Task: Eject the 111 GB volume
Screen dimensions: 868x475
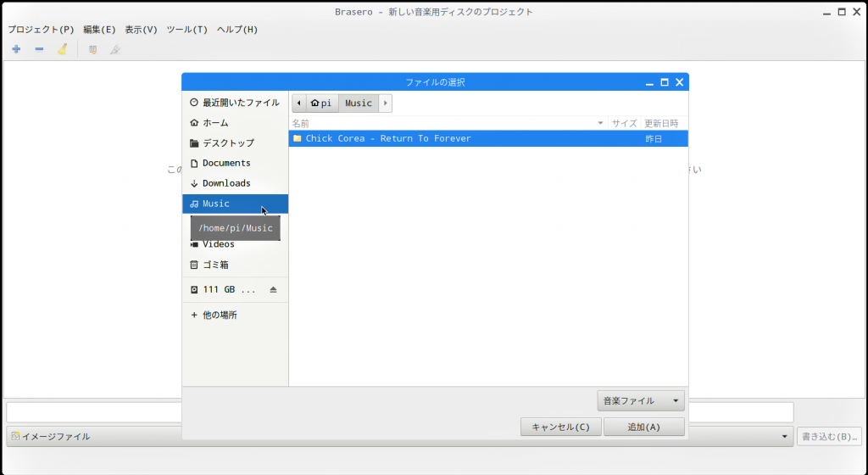Action: pos(273,289)
